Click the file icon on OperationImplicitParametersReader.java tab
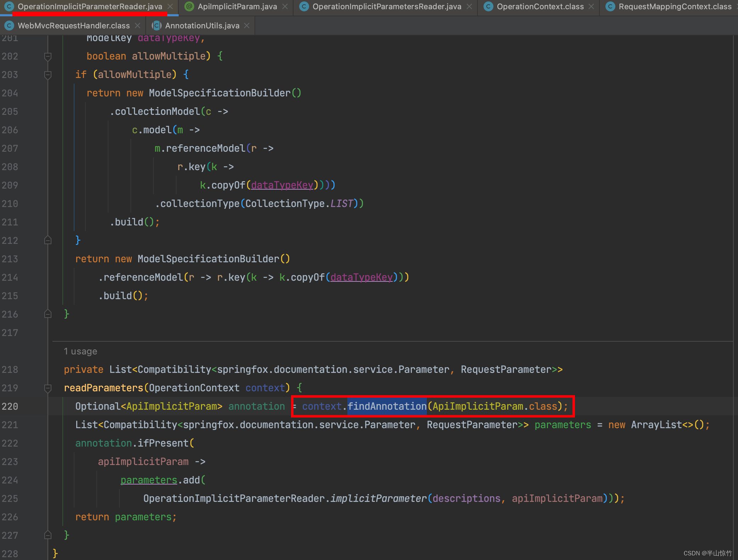The height and width of the screenshot is (560, 738). 304,6
